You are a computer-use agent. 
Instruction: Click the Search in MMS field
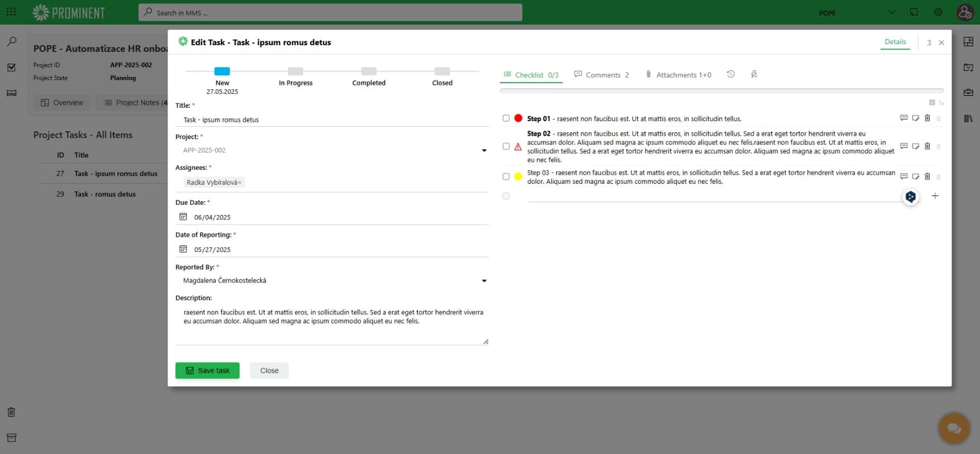click(330, 12)
